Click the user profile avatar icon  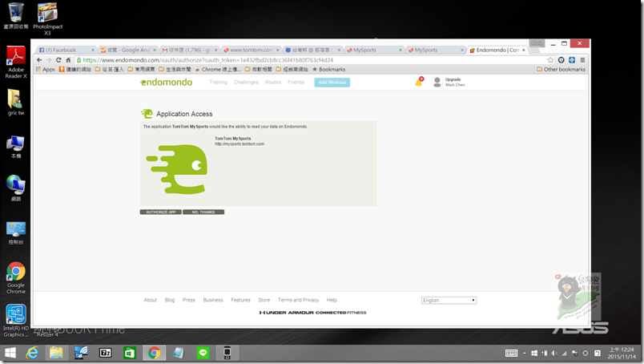pos(437,82)
